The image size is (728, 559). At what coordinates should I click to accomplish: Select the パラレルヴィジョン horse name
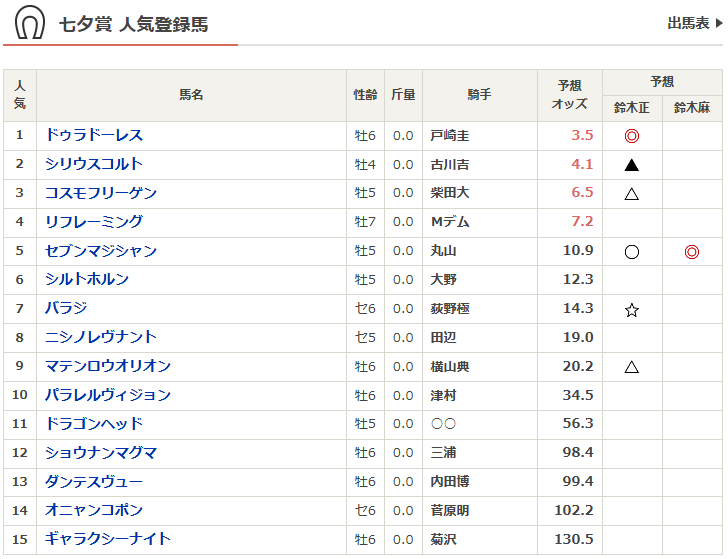108,395
